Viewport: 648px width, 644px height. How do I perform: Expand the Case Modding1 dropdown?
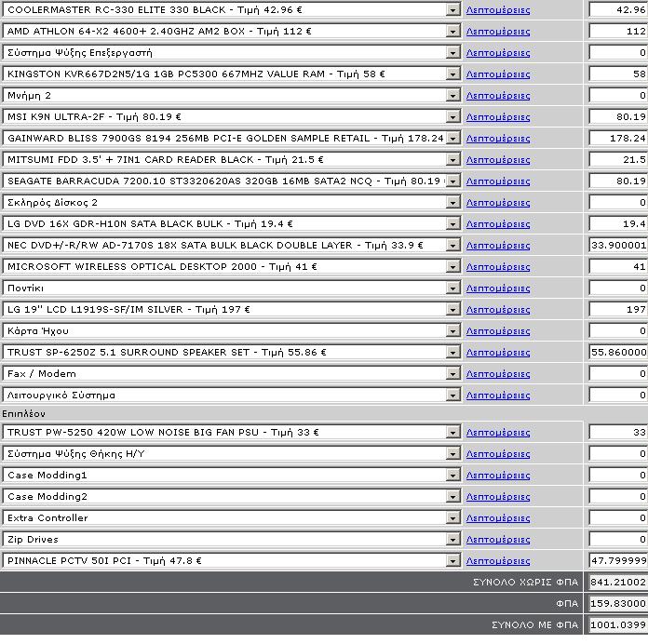click(232, 476)
